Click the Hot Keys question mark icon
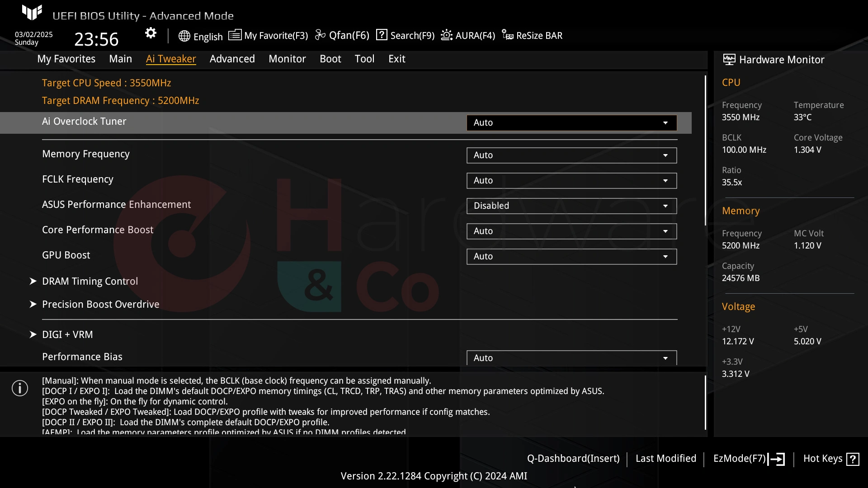The width and height of the screenshot is (868, 488). coord(853,459)
